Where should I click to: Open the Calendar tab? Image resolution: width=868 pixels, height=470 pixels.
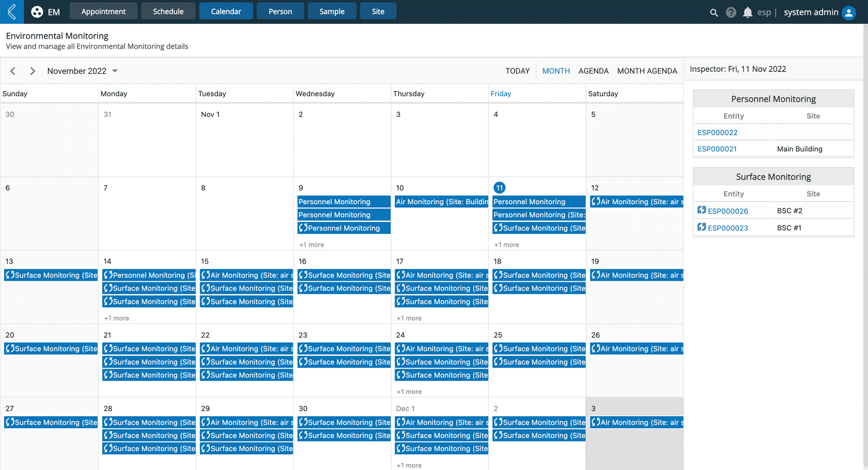[x=226, y=11]
